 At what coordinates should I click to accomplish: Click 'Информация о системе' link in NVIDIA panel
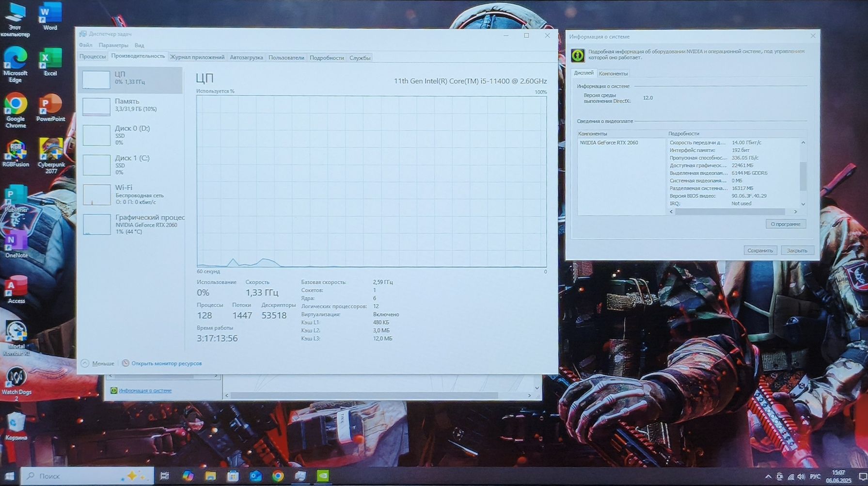pyautogui.click(x=145, y=390)
